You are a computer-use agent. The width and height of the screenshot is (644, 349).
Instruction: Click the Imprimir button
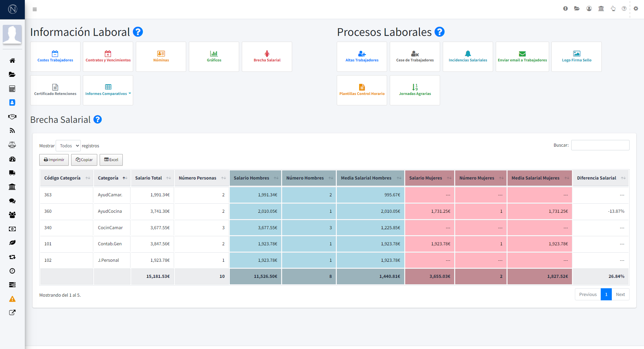click(54, 160)
